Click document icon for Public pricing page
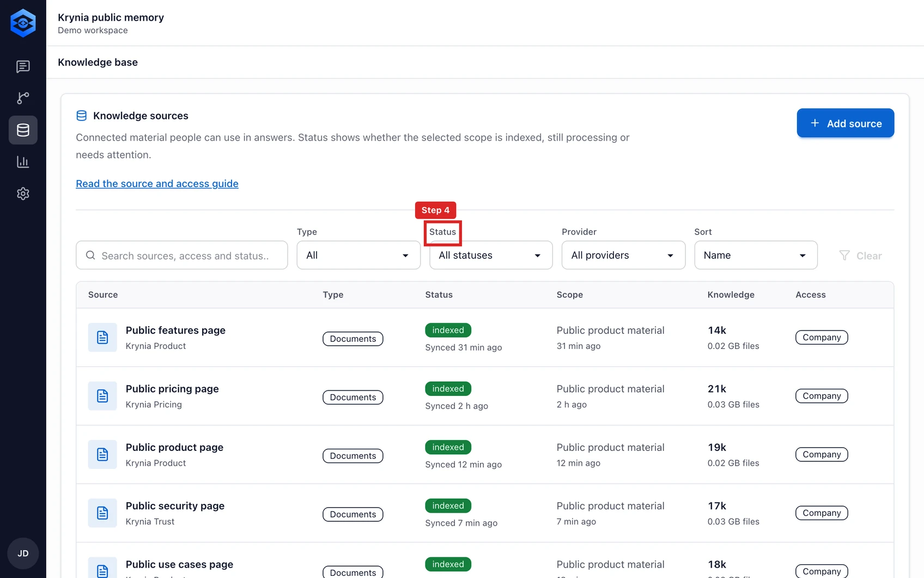Viewport: 924px width, 578px height. 102,396
